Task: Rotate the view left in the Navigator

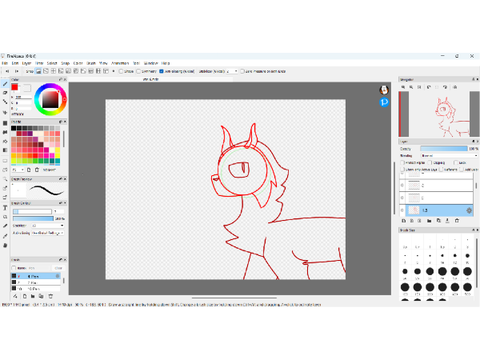Action: (429, 87)
